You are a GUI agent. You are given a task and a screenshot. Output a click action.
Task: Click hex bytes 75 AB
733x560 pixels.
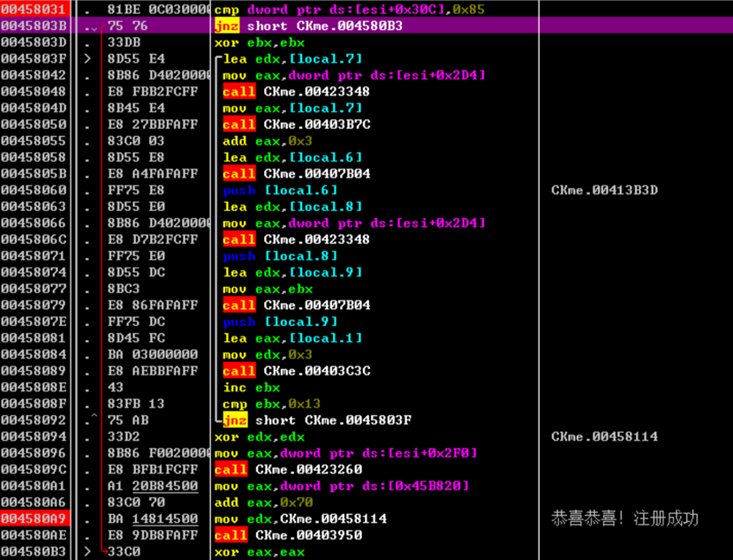click(128, 420)
